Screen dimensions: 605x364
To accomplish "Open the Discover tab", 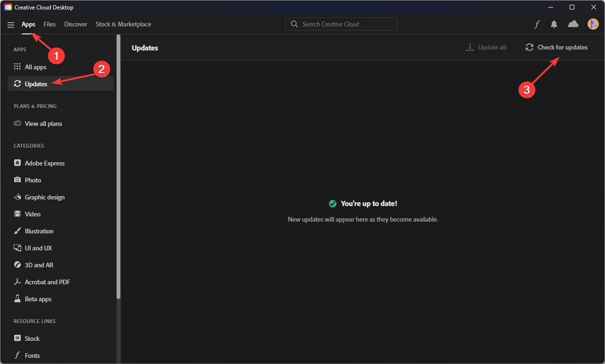I will click(x=76, y=24).
